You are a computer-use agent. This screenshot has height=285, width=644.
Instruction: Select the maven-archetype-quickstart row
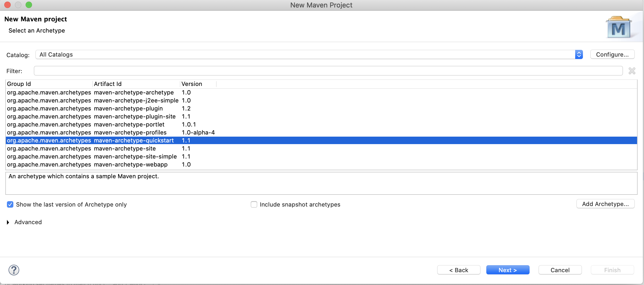(321, 141)
